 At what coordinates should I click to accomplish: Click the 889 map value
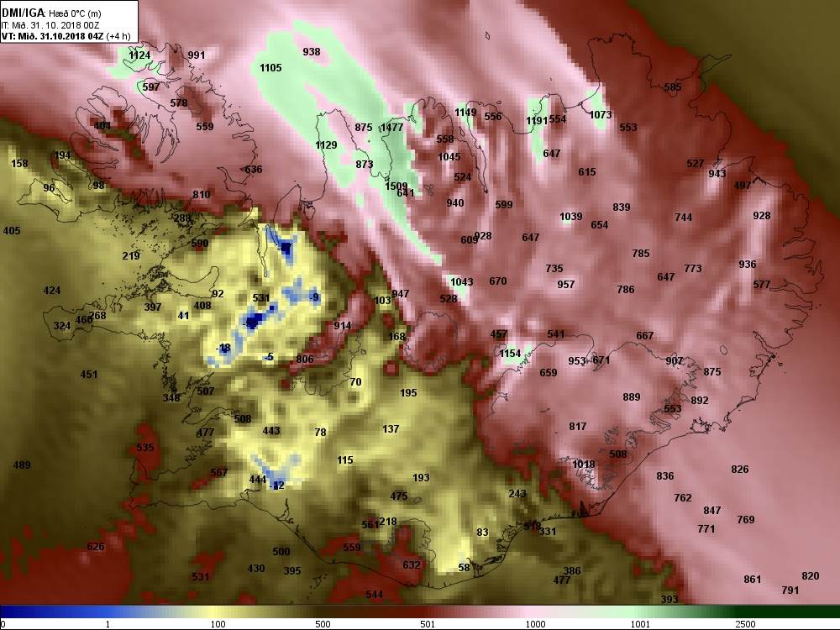pos(632,397)
